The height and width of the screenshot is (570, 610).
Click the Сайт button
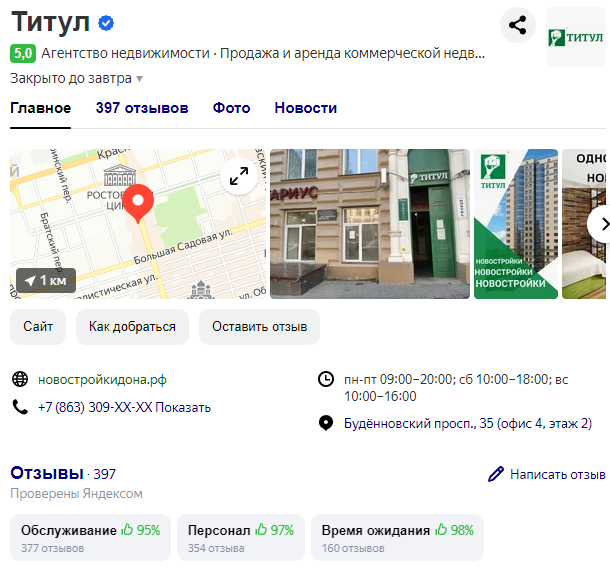point(38,326)
